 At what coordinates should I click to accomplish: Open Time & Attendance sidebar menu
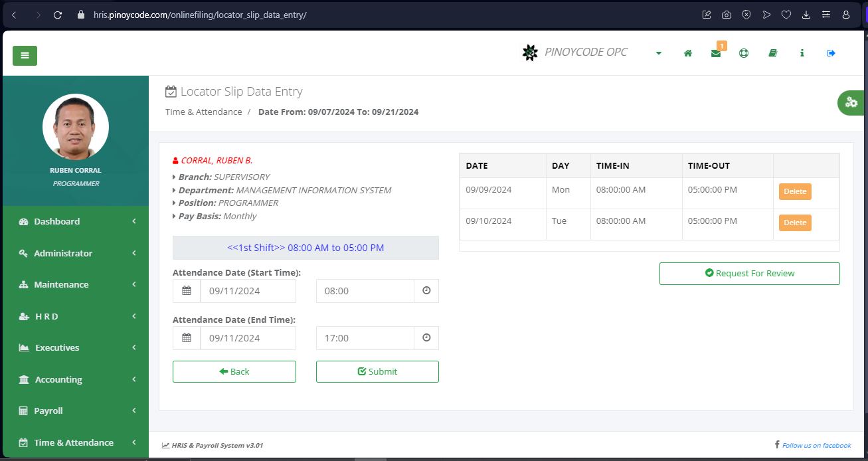click(76, 442)
